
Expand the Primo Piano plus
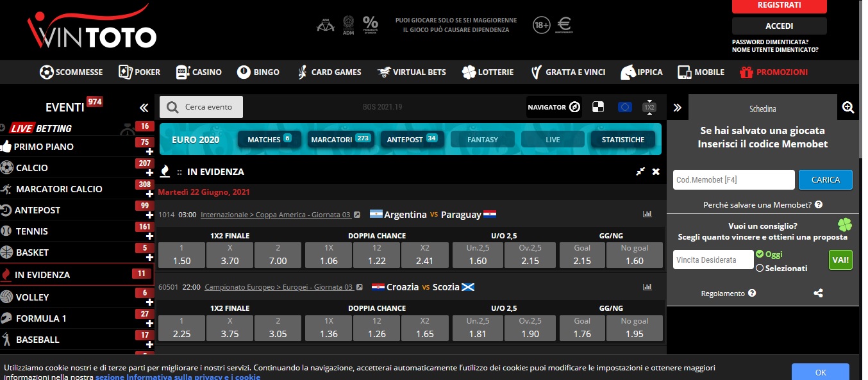(150, 153)
